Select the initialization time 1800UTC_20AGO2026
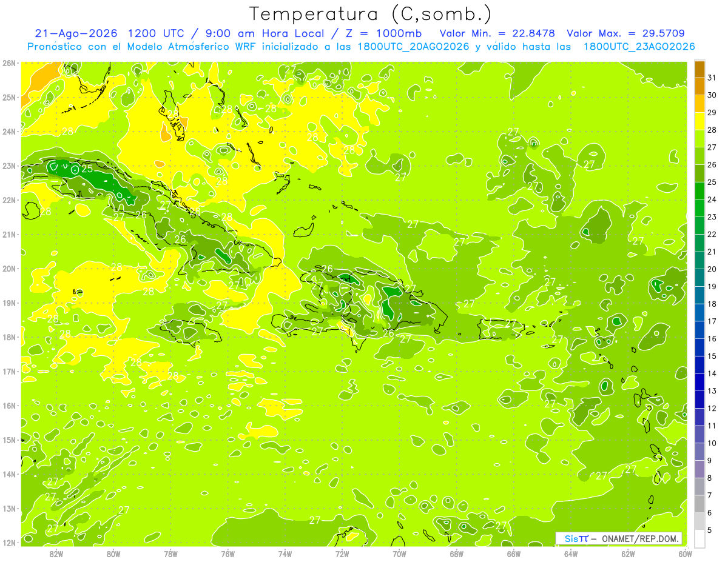 click(x=414, y=47)
